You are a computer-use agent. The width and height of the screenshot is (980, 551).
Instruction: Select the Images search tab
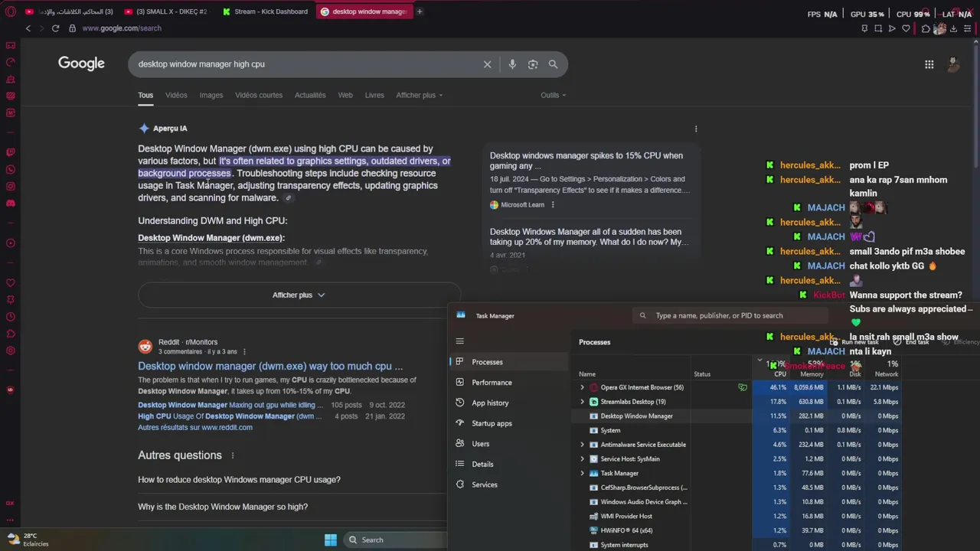pos(211,95)
